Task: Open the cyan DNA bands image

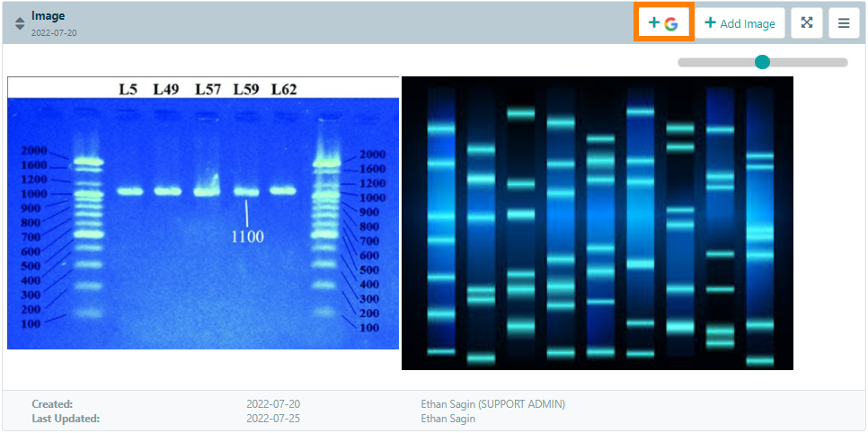Action: [x=598, y=223]
